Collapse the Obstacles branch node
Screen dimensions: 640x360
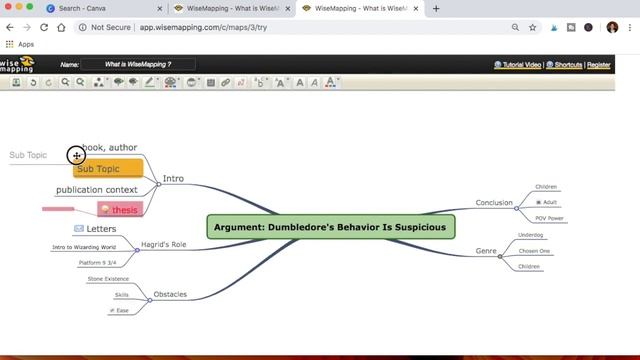pyautogui.click(x=150, y=300)
